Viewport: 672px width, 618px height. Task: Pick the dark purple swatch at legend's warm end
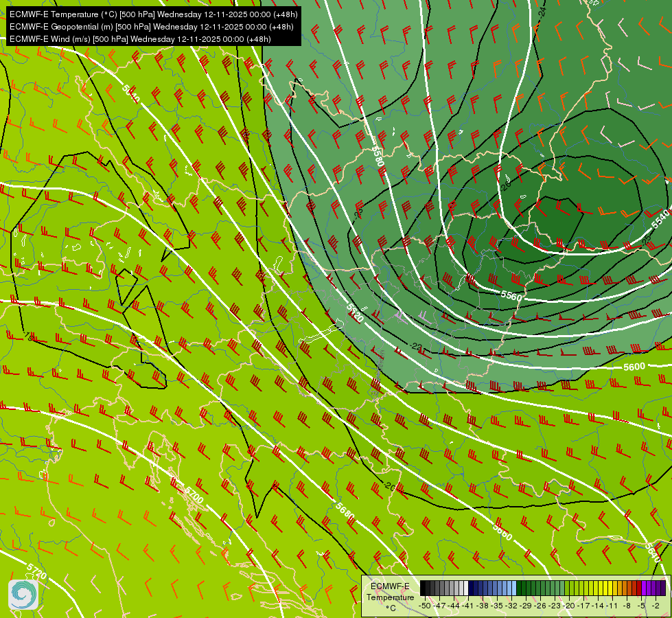(663, 588)
